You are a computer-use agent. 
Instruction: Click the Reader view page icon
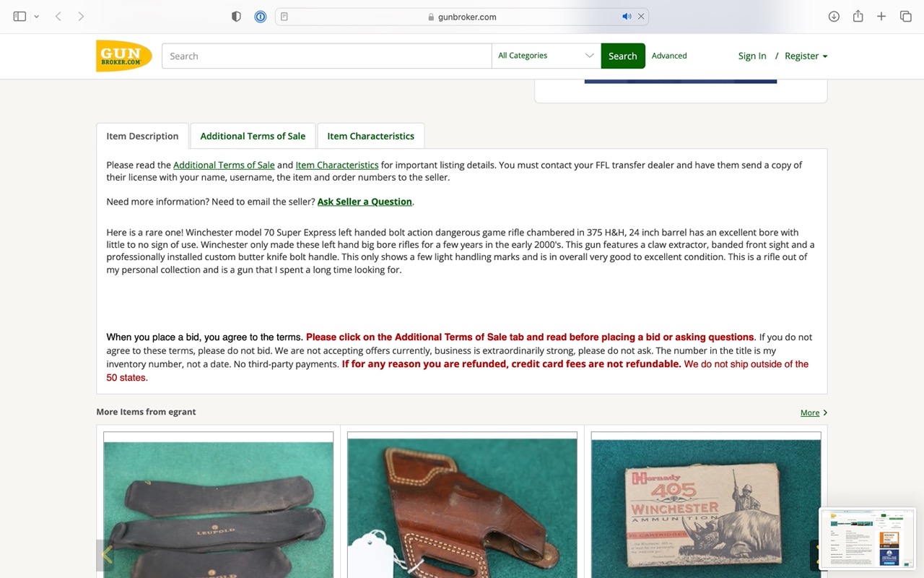point(284,17)
